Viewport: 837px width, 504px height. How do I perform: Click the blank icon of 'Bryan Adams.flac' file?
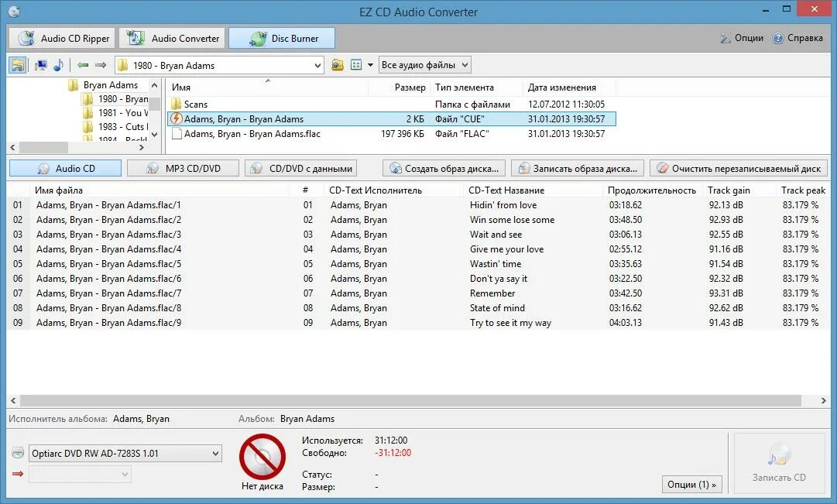tap(177, 133)
